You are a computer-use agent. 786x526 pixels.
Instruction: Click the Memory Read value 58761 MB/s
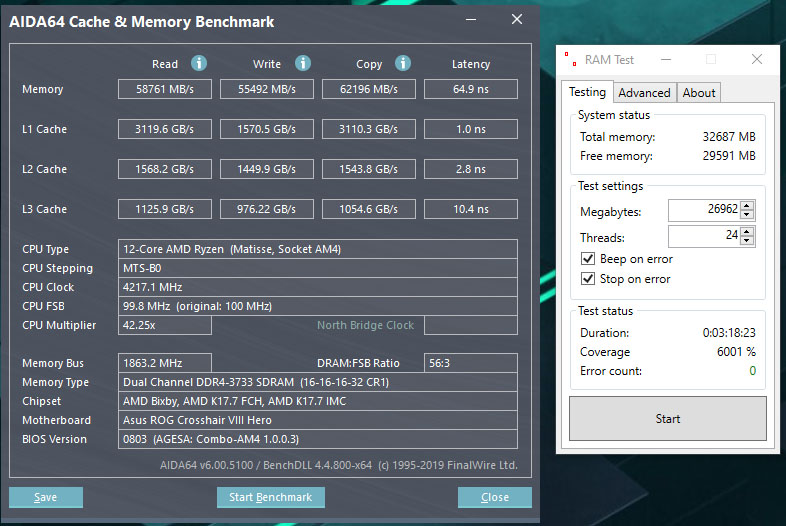(165, 89)
